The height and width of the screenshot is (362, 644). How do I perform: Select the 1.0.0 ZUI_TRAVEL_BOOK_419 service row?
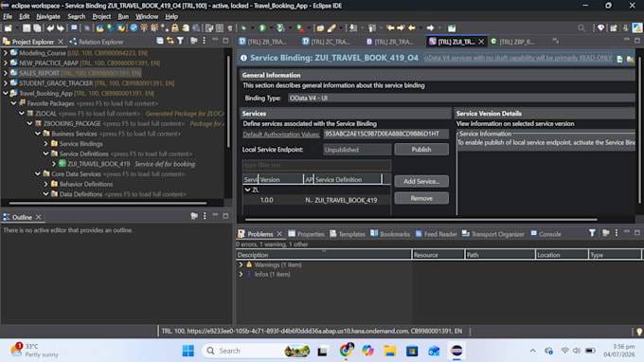tap(316, 200)
